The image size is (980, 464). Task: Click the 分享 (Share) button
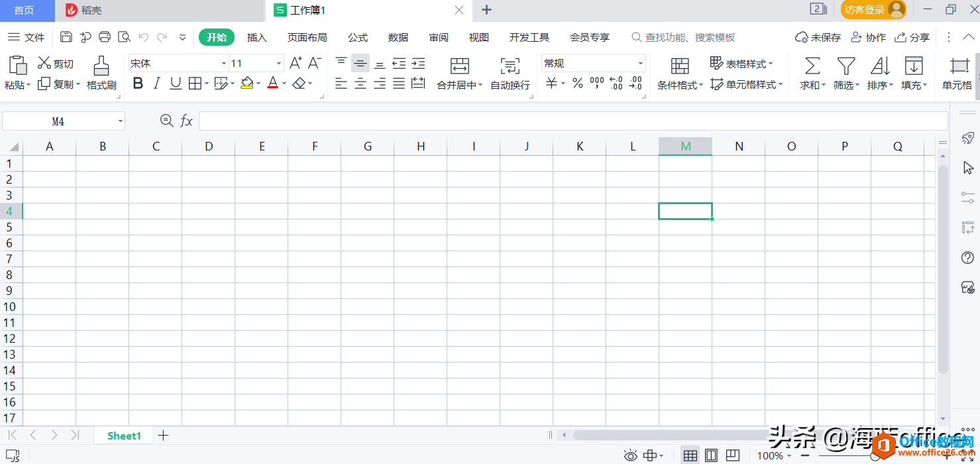point(912,38)
